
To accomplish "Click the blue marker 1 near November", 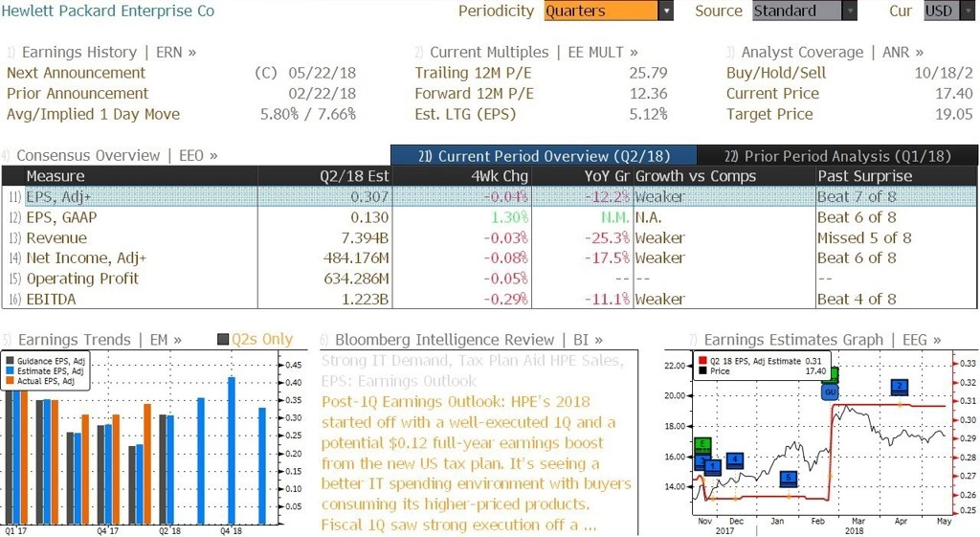I will pos(712,467).
